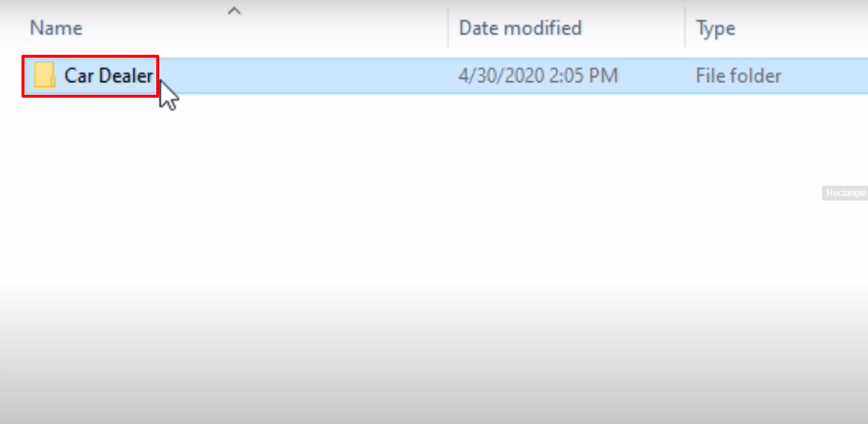Sort by Date modified column header
Image resolution: width=868 pixels, height=424 pixels.
521,27
